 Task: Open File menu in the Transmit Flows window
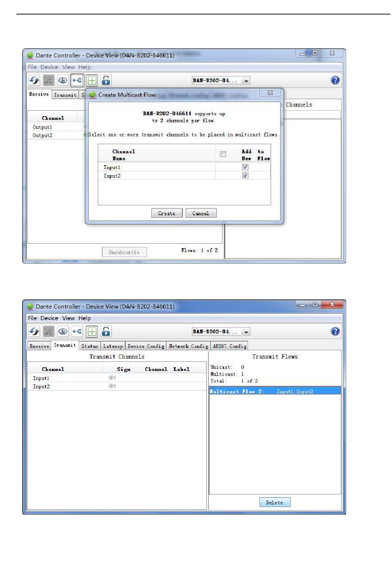[x=32, y=318]
